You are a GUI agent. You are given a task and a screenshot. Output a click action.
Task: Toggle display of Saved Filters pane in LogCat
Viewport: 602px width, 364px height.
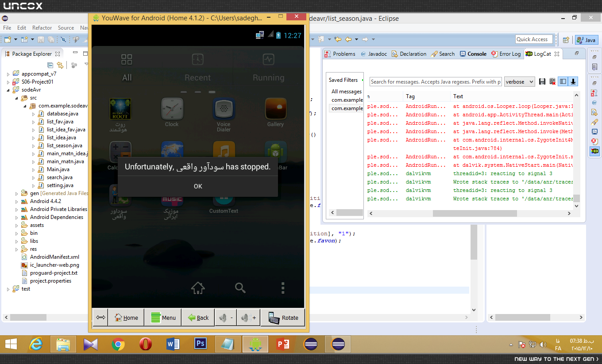(x=563, y=82)
